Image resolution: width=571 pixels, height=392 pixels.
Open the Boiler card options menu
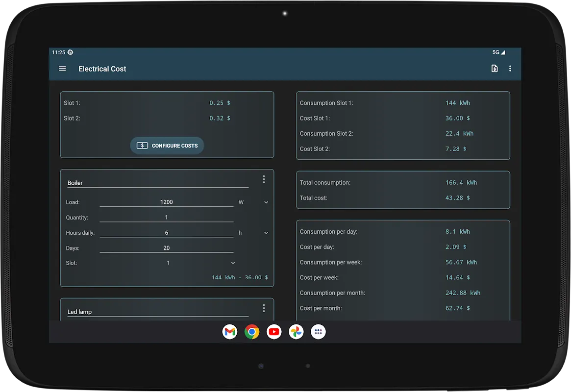(264, 179)
